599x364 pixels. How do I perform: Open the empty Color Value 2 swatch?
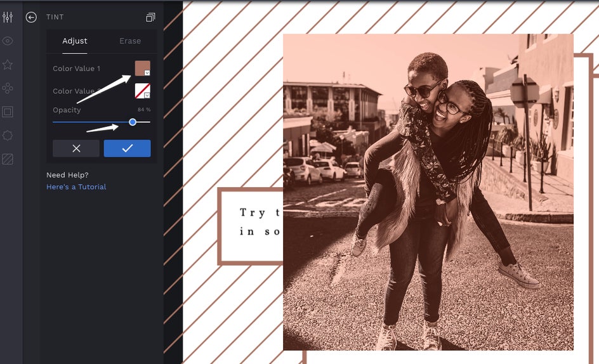[x=142, y=91]
